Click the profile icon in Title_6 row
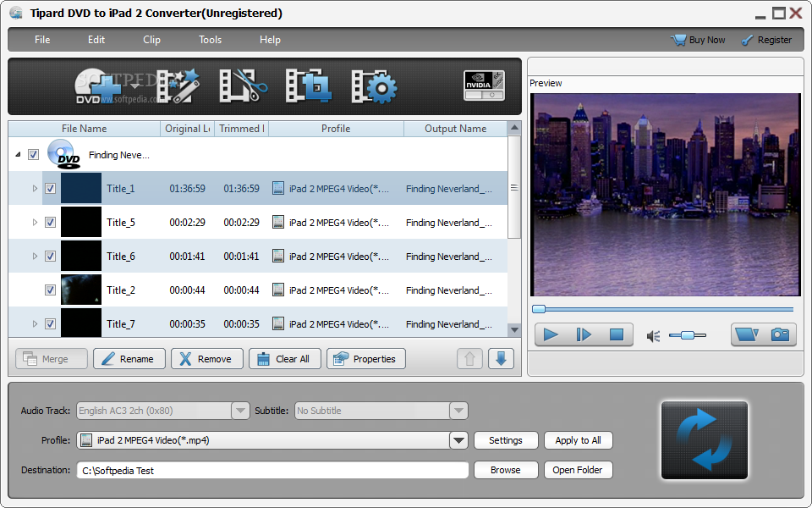812x508 pixels. [278, 256]
